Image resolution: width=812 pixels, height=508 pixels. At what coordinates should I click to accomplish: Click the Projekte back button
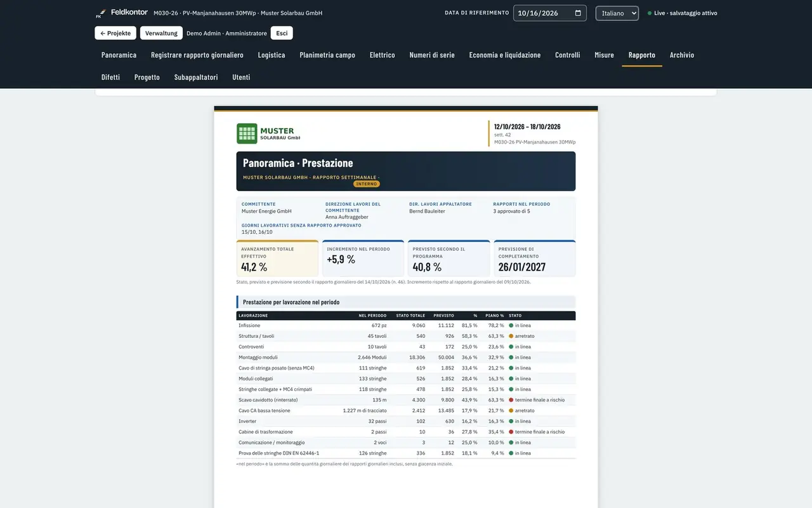click(x=115, y=33)
